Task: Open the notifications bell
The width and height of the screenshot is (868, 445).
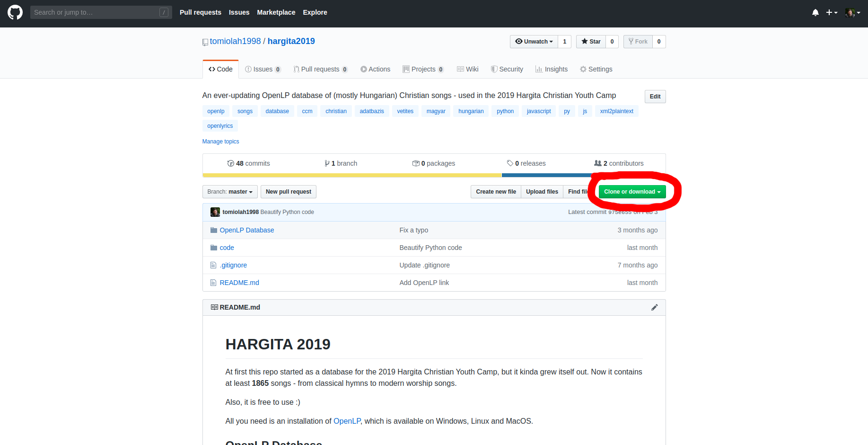Action: tap(815, 13)
